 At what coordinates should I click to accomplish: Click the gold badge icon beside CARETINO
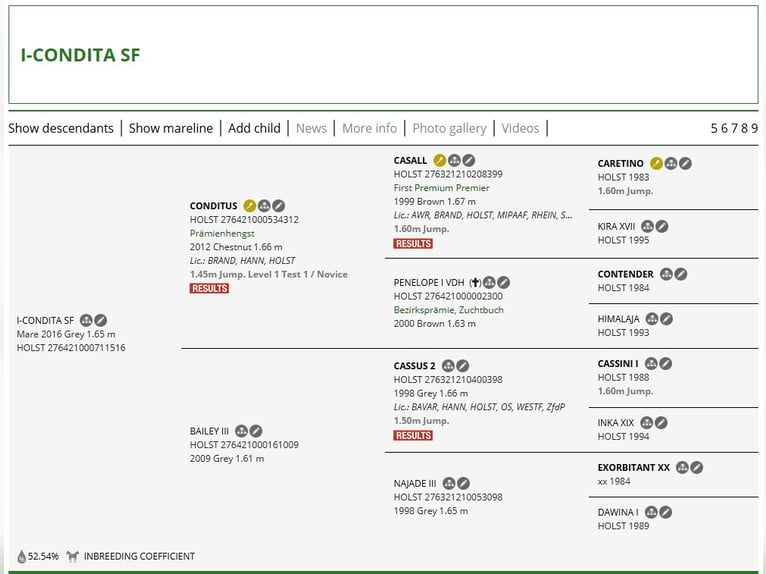coord(656,163)
